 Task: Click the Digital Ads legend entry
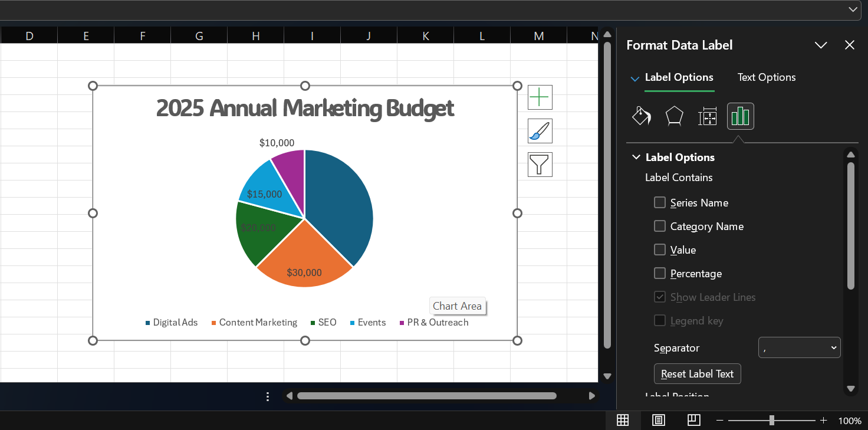click(x=171, y=323)
